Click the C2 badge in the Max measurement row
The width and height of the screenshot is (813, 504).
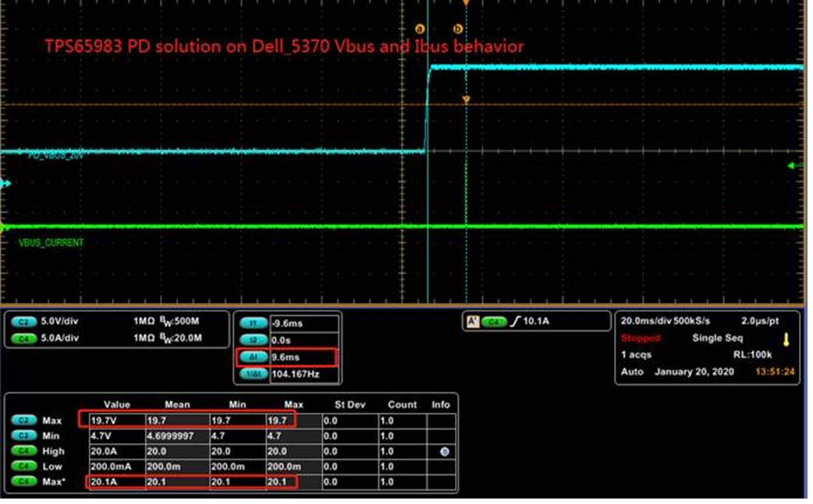(x=23, y=421)
